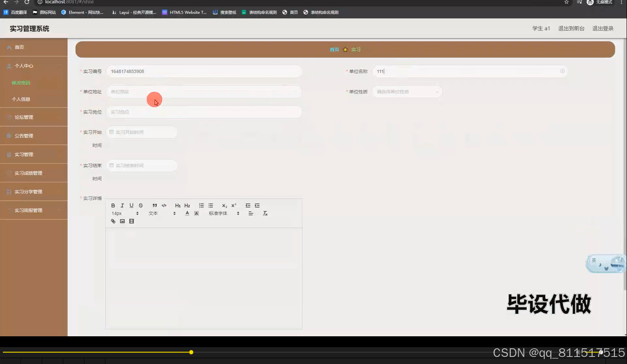
Task: Pick the font color with A icon
Action: click(x=187, y=213)
